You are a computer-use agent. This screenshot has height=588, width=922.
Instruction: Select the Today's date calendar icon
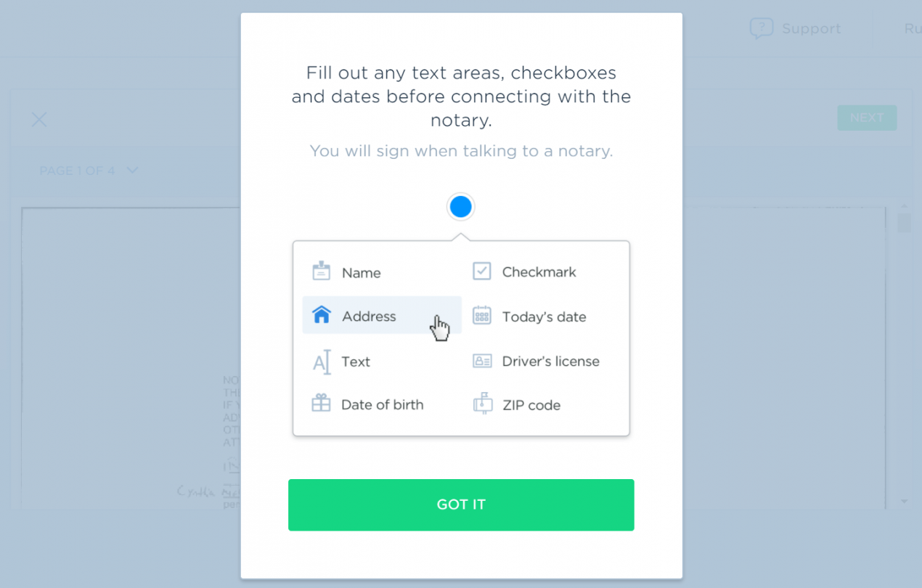pyautogui.click(x=481, y=316)
